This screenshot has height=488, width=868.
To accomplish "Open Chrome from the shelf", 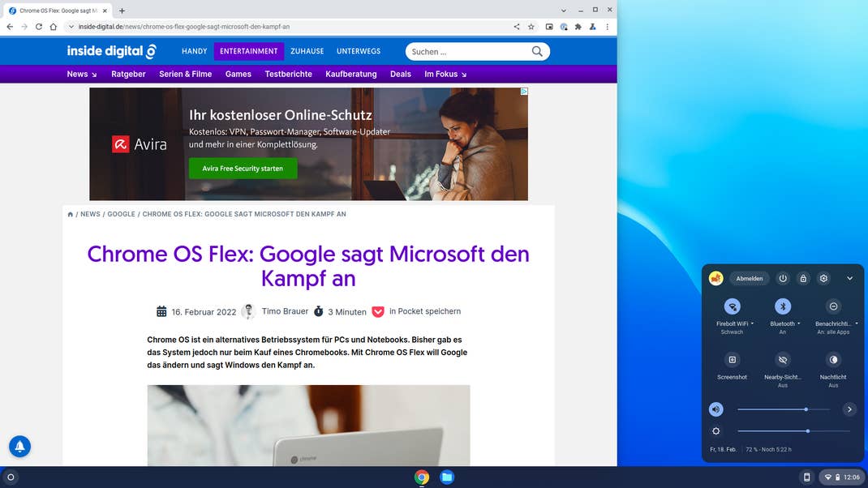I will [422, 477].
